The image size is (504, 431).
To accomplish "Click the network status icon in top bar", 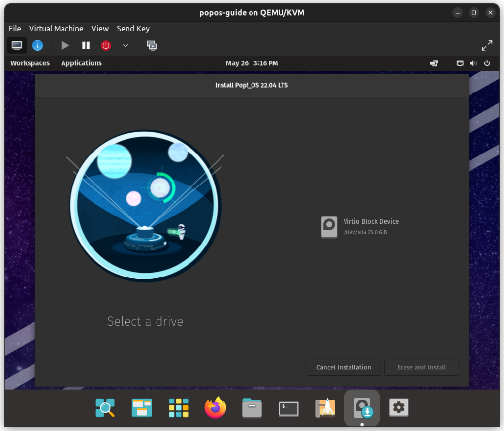I will 460,63.
